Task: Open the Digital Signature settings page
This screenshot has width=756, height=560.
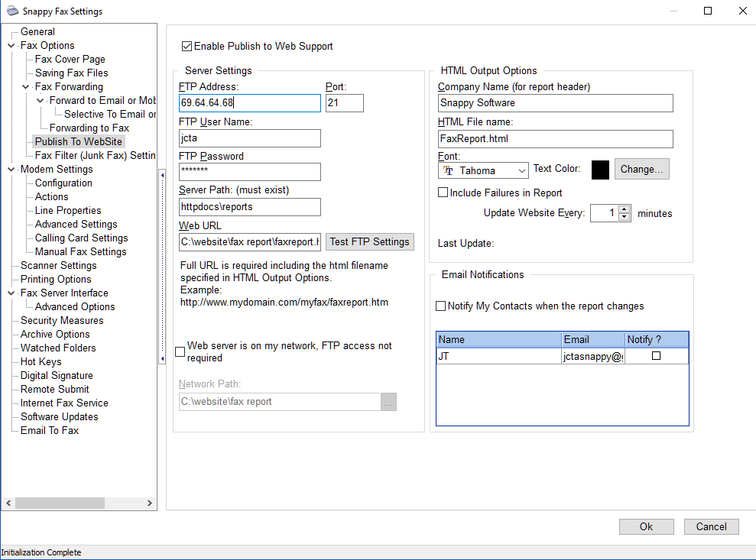Action: 57,376
